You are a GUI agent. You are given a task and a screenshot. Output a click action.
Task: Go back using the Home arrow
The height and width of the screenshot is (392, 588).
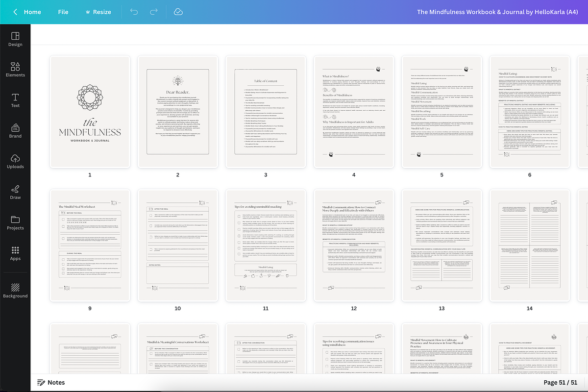[15, 12]
